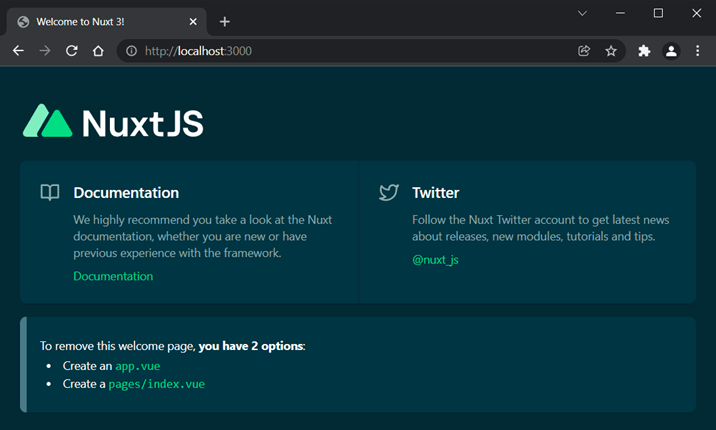Click the pages/index.vue code text

tap(157, 384)
